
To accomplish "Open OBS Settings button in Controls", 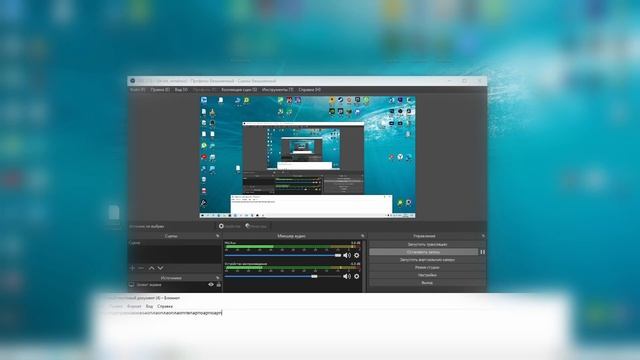I will tap(427, 276).
